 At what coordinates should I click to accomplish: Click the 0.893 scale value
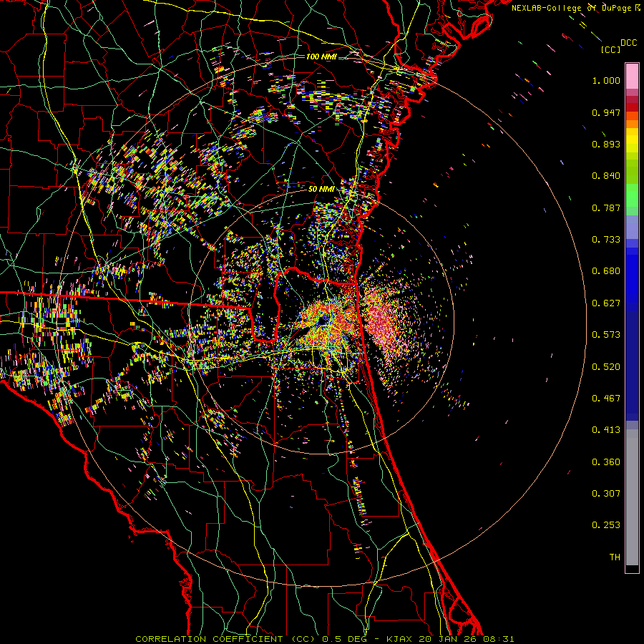click(x=606, y=144)
